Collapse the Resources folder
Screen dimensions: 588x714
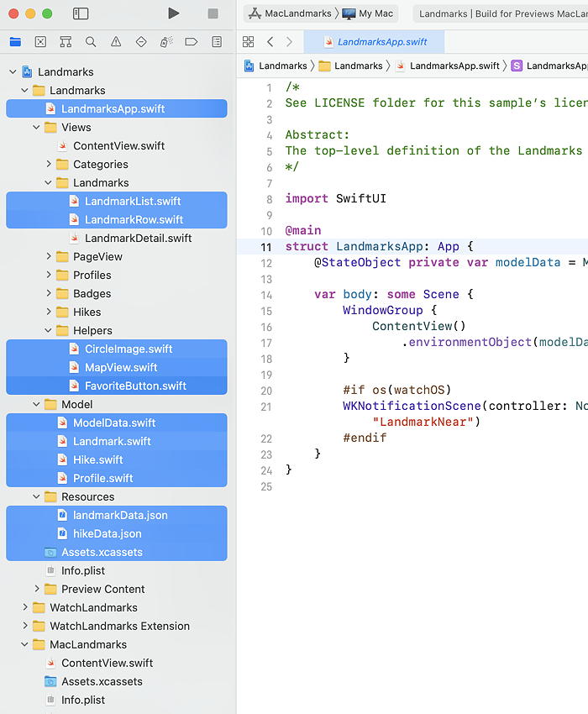point(36,496)
